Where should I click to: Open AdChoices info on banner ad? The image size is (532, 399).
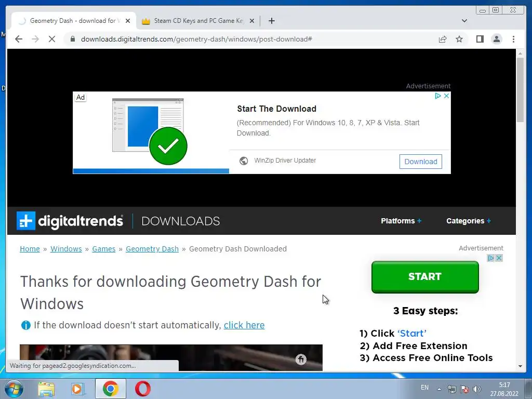tap(438, 96)
